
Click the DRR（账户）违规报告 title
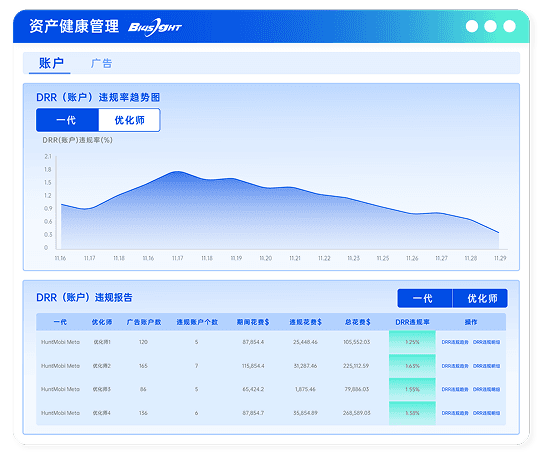point(84,297)
